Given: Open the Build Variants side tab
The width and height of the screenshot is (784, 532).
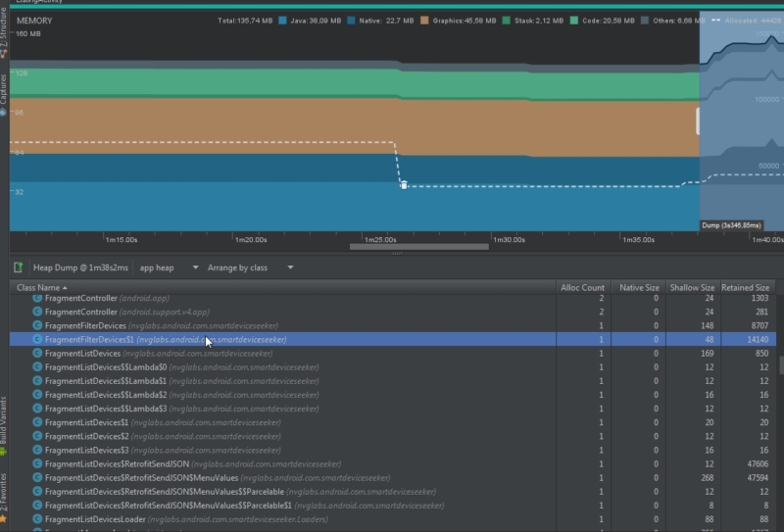Looking at the screenshot, I should pyautogui.click(x=4, y=425).
